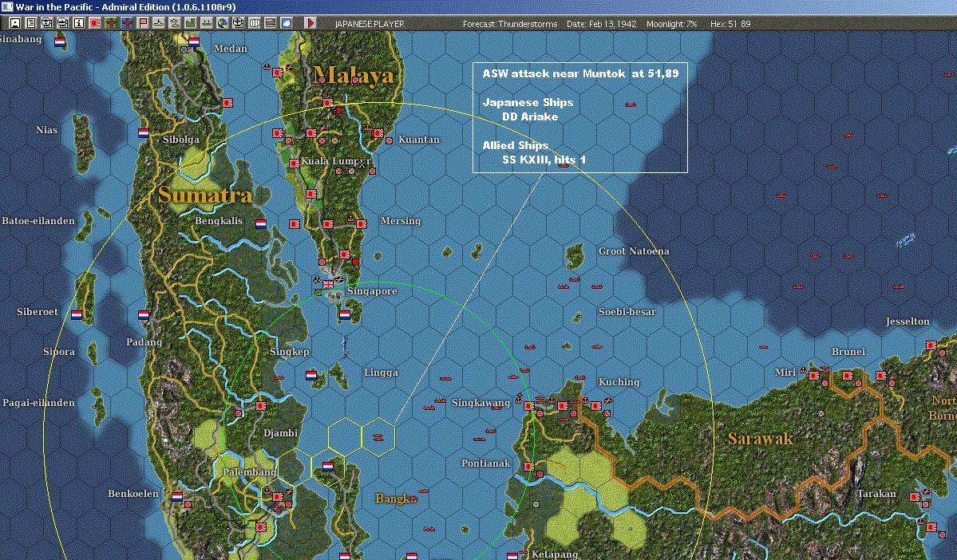The height and width of the screenshot is (560, 957).
Task: Click the Lingga map label
Action: [x=381, y=373]
